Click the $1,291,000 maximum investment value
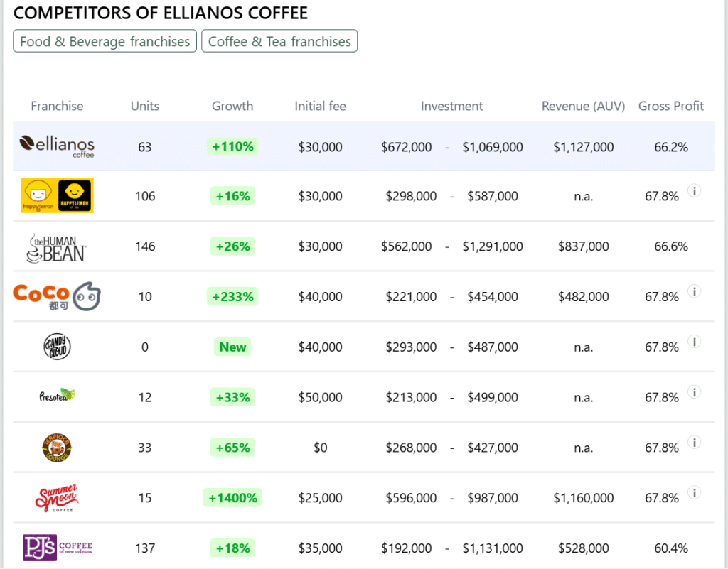 coord(493,246)
